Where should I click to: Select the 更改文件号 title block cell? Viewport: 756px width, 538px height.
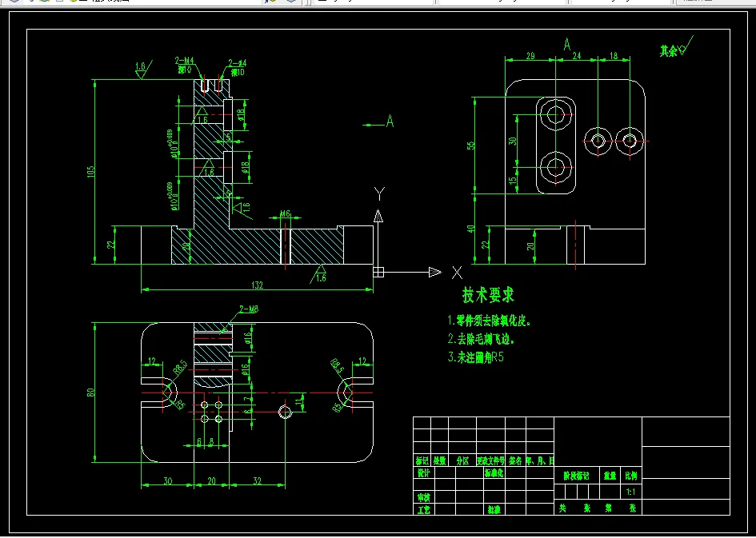click(x=491, y=461)
